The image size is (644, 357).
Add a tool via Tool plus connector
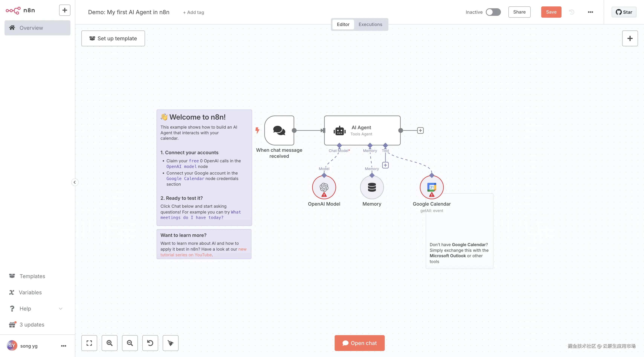point(385,165)
